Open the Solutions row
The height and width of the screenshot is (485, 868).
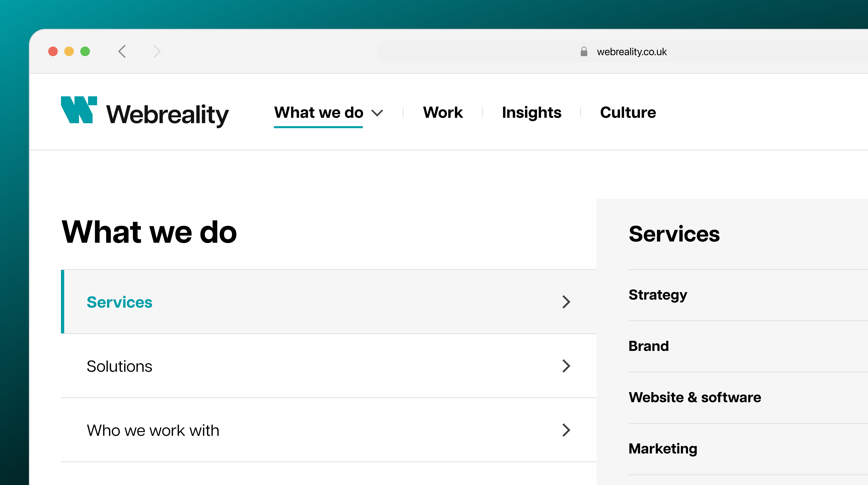tap(329, 366)
